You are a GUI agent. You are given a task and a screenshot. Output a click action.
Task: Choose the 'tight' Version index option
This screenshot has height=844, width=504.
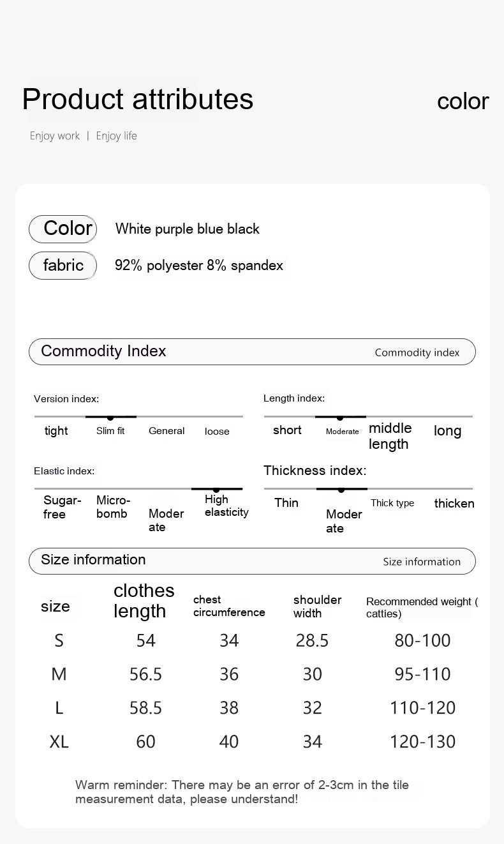point(56,431)
